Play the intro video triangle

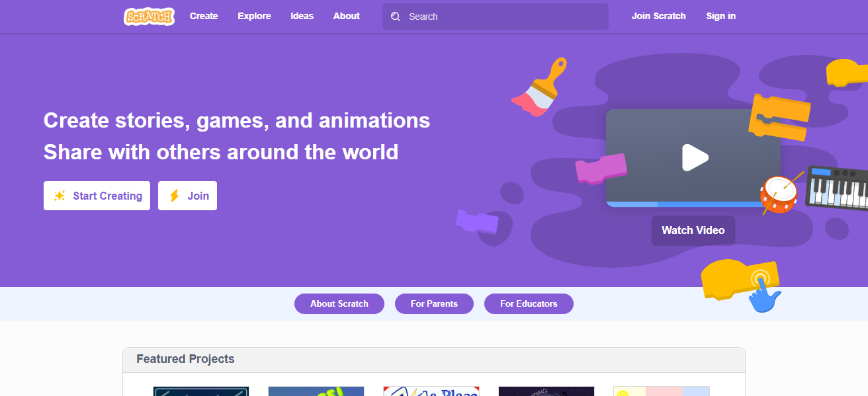[695, 157]
